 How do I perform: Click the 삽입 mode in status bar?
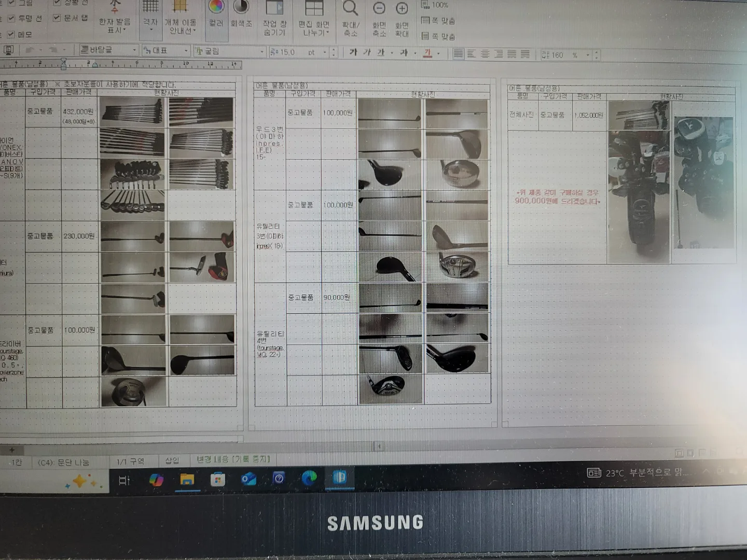click(x=172, y=460)
